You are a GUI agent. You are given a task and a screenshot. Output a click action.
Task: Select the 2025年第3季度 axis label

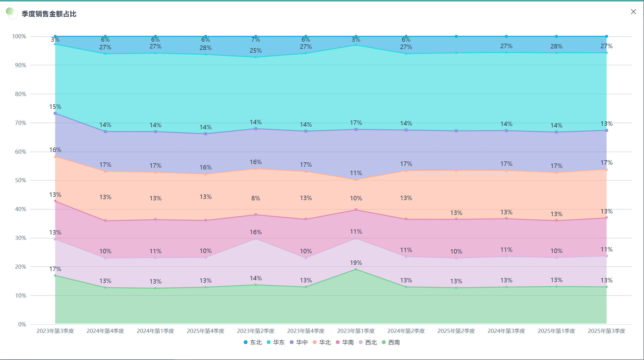tap(606, 331)
